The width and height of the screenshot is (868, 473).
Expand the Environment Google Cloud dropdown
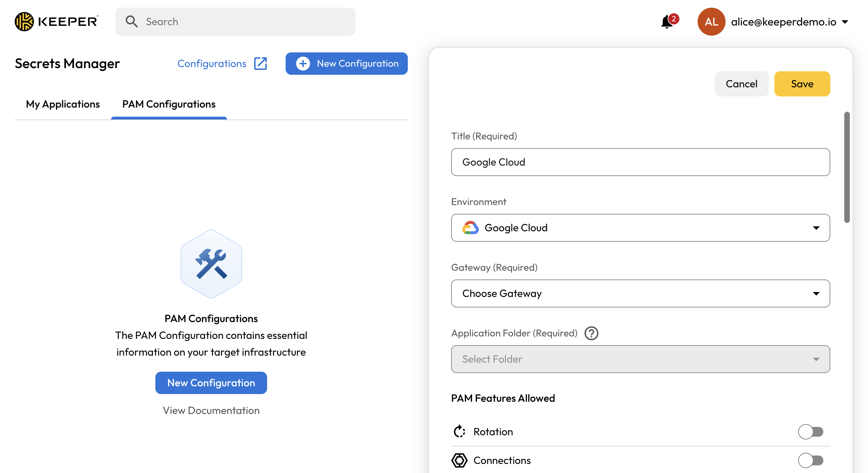[x=640, y=228]
